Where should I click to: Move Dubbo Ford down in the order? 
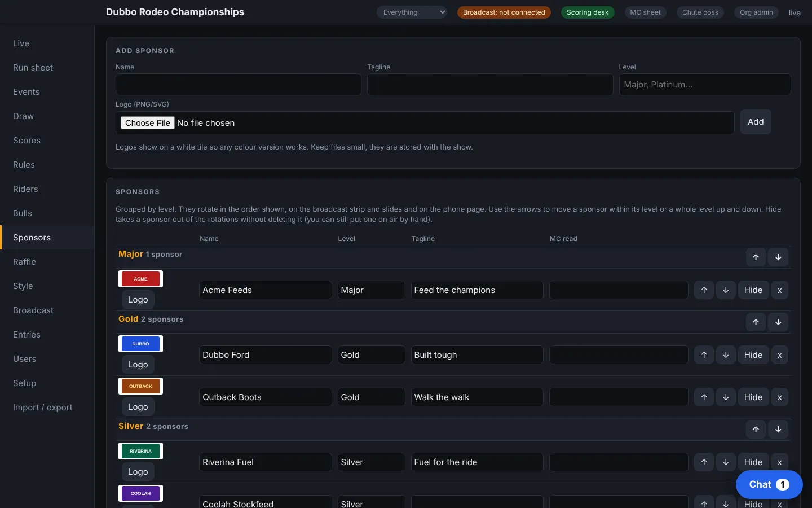click(x=726, y=355)
